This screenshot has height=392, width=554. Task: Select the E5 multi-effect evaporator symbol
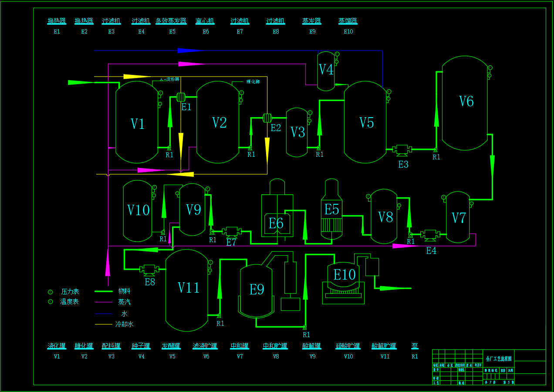coord(331,210)
